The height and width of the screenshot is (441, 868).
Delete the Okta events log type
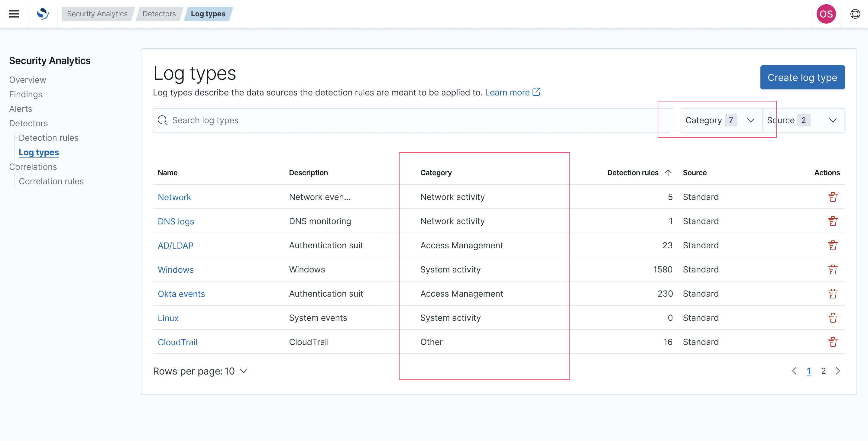coord(833,294)
